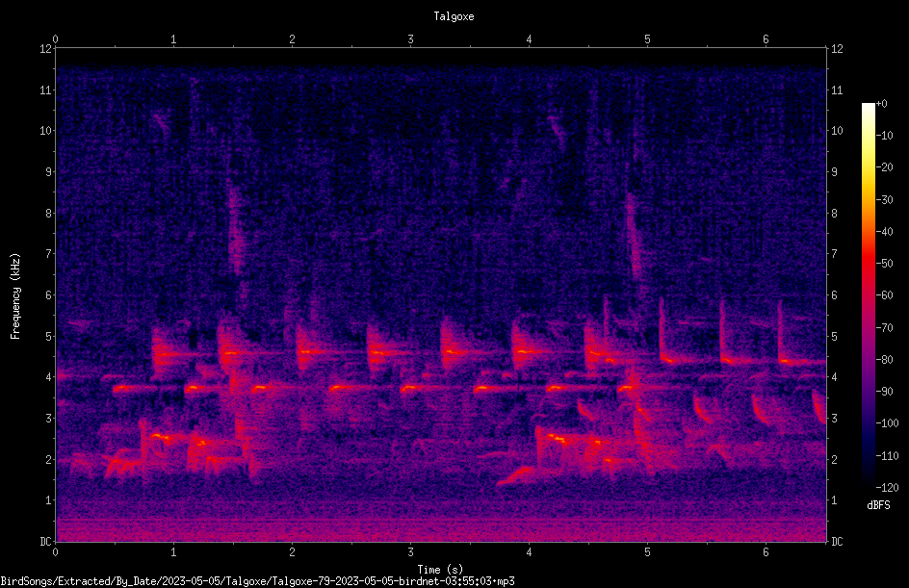Click the Talgoxe title text
Viewport: 909px width, 588px height.
pos(454,16)
